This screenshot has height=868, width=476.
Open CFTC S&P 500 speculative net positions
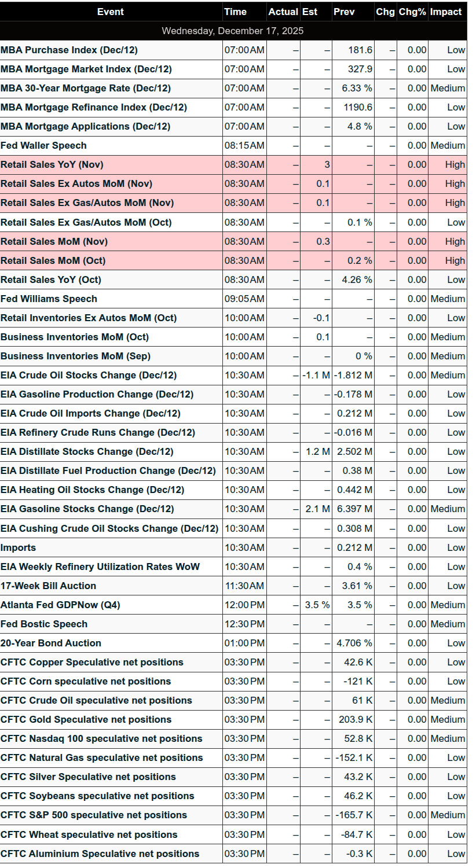94,815
